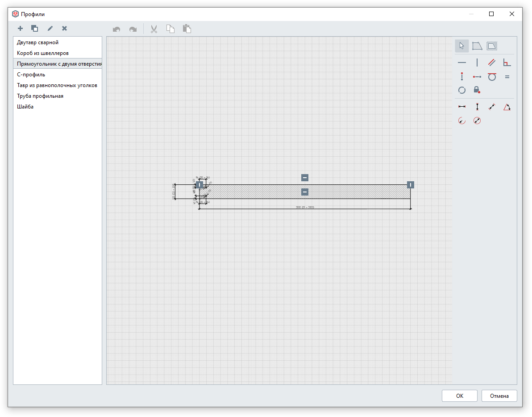
Task: Dismiss dialog with the Отмена button
Action: (x=499, y=396)
